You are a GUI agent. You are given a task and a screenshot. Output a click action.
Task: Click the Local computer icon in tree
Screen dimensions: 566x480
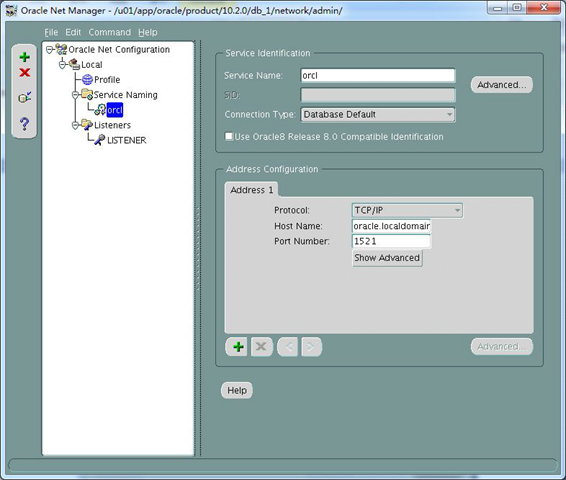[74, 64]
